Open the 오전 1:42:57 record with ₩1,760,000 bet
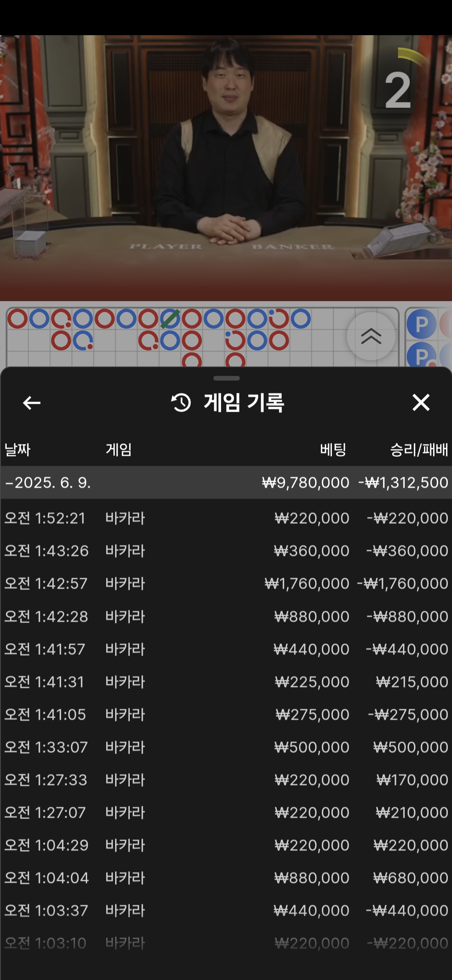Screen dimensions: 452x980 pos(226,584)
